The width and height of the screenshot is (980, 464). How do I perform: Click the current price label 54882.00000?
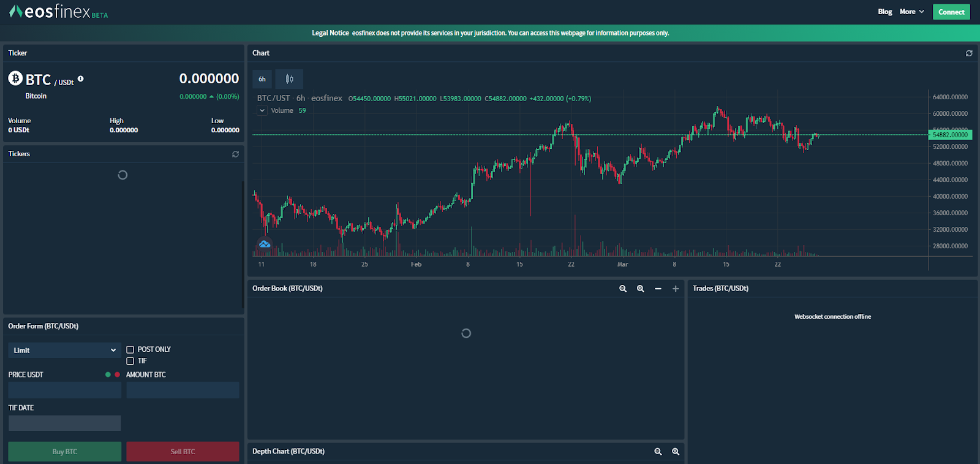[950, 135]
